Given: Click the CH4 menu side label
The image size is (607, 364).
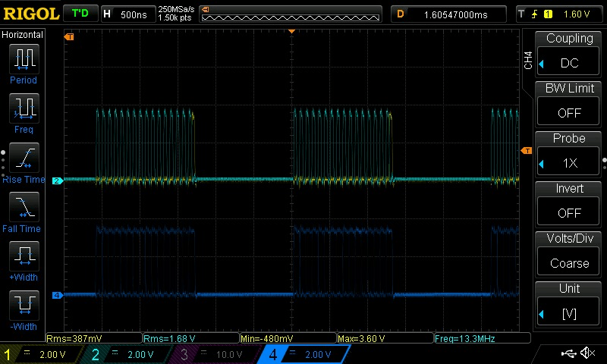Looking at the screenshot, I should tap(527, 61).
